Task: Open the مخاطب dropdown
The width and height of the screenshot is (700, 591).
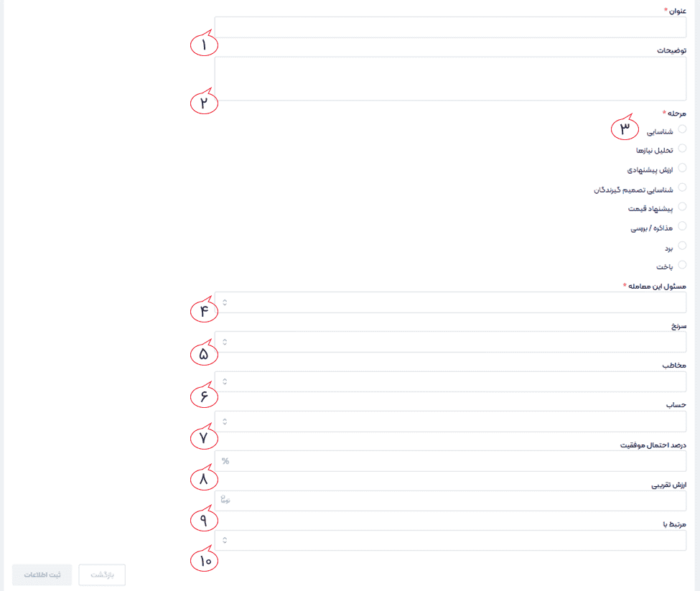Action: point(450,381)
